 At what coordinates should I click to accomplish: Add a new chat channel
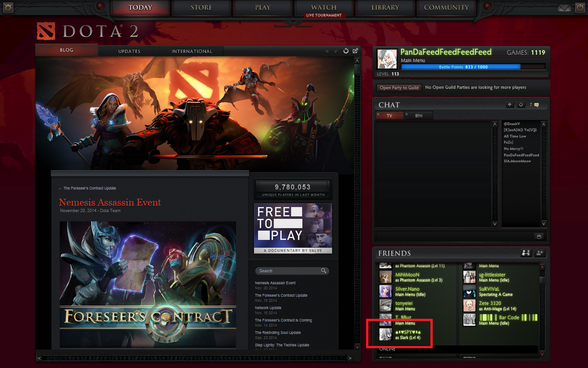point(509,105)
